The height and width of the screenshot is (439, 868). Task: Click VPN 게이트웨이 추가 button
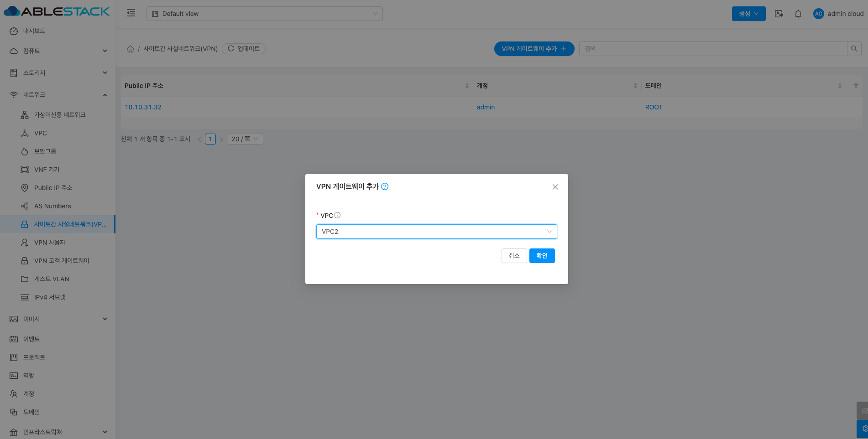pos(534,49)
